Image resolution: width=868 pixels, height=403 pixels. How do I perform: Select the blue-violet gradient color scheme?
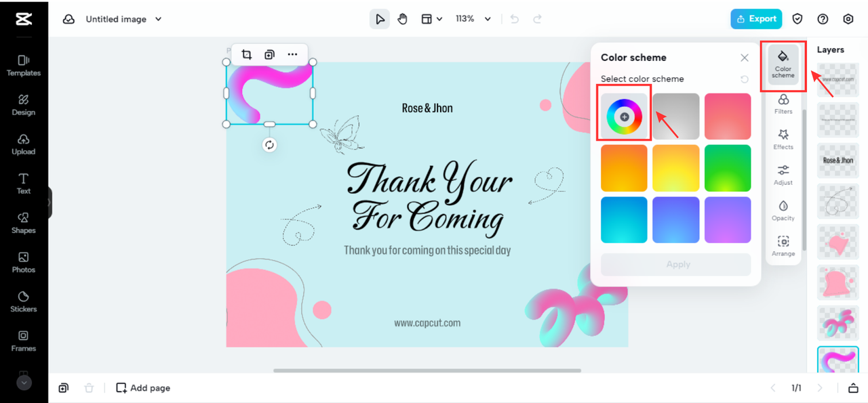click(x=676, y=219)
